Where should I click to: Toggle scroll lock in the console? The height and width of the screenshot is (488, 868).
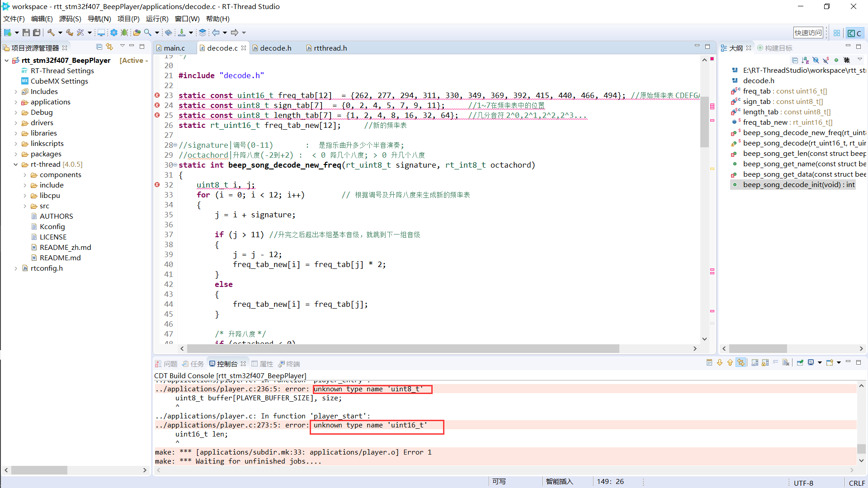[764, 362]
